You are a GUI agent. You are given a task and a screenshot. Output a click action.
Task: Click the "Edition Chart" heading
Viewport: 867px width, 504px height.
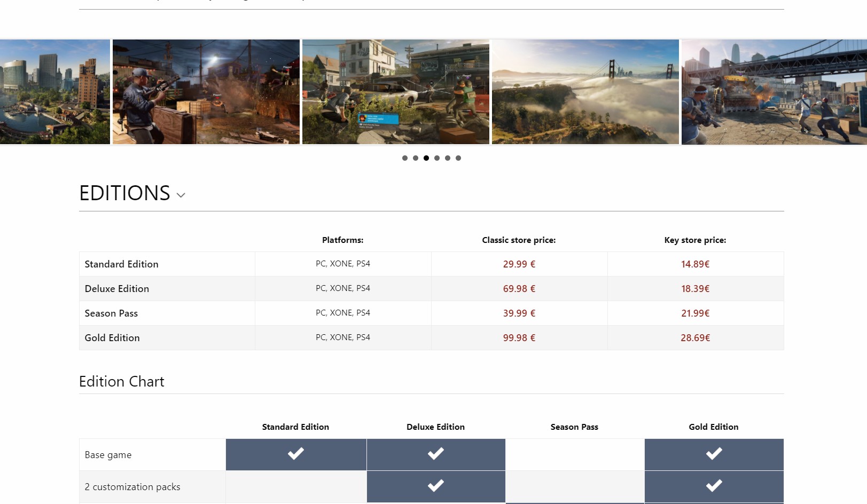point(122,382)
